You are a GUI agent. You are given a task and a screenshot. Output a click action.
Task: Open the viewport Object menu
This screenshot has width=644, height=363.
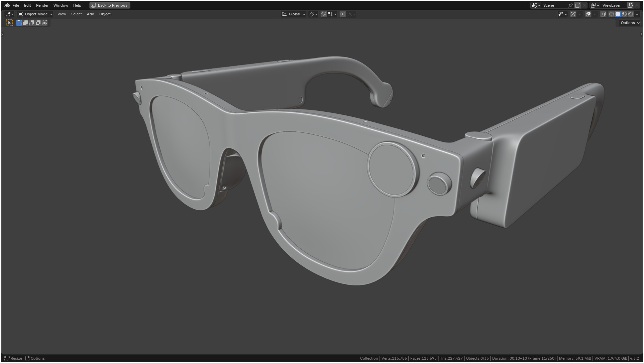(105, 14)
